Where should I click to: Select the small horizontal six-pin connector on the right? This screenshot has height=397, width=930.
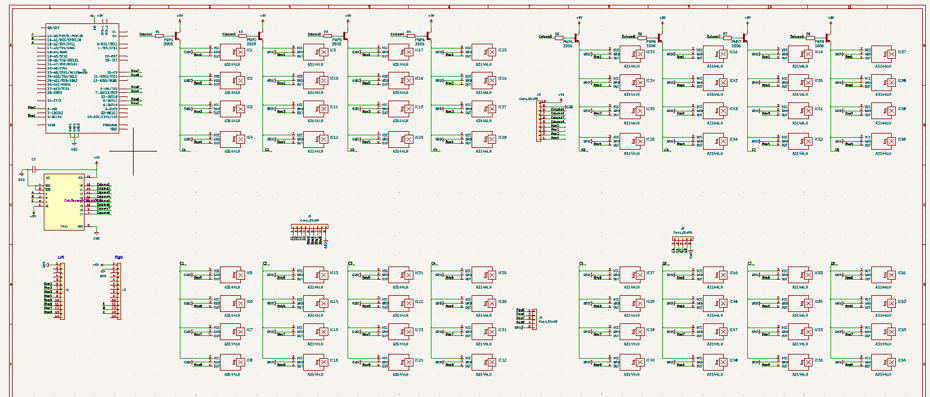pos(683,239)
